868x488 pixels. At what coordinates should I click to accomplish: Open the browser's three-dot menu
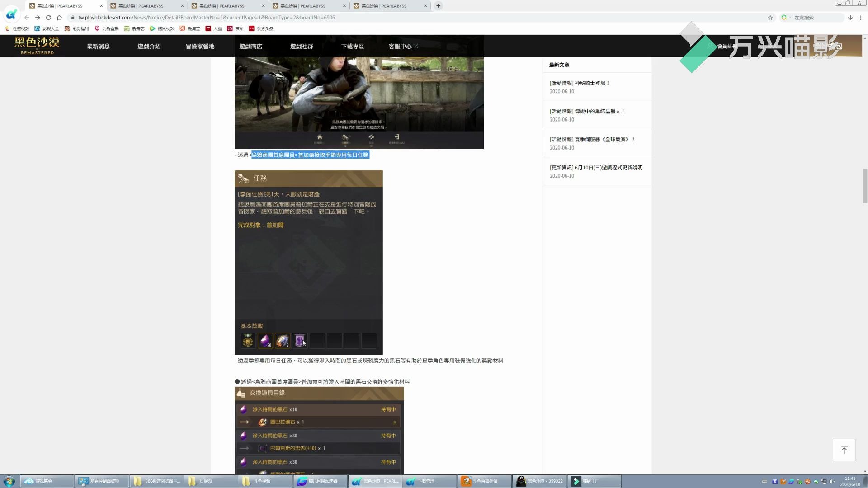pos(861,18)
